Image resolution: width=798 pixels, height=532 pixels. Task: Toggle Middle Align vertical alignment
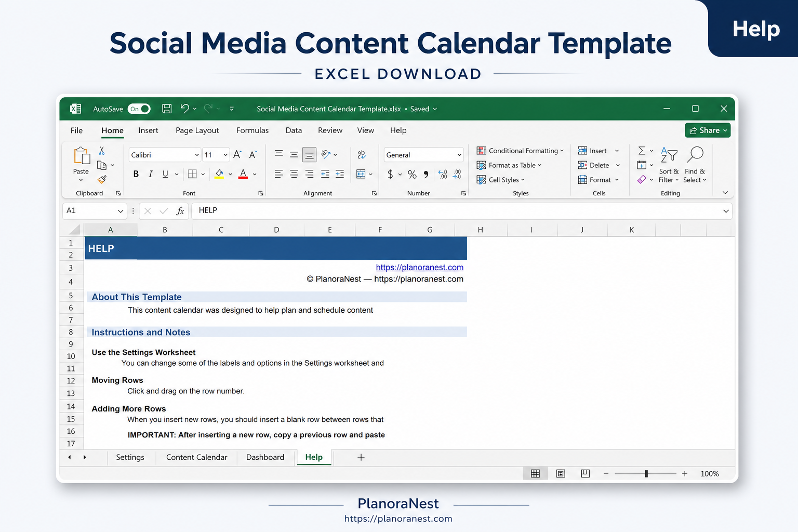pyautogui.click(x=294, y=154)
